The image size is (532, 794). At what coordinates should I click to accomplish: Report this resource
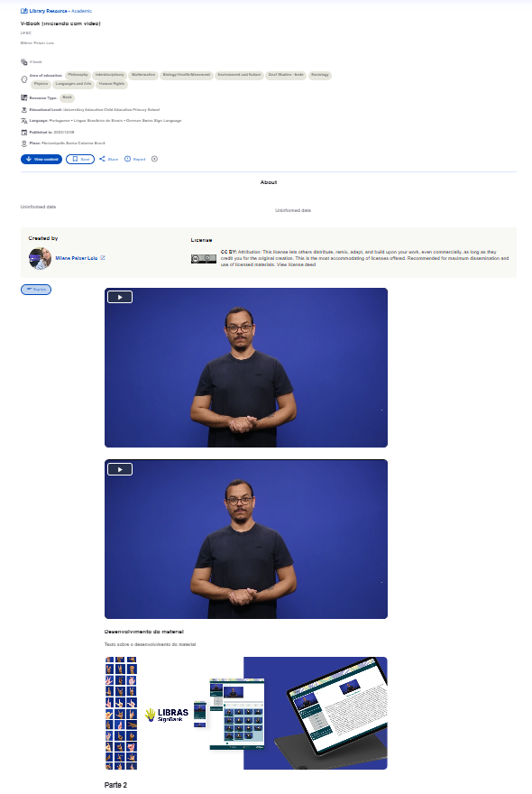(135, 159)
